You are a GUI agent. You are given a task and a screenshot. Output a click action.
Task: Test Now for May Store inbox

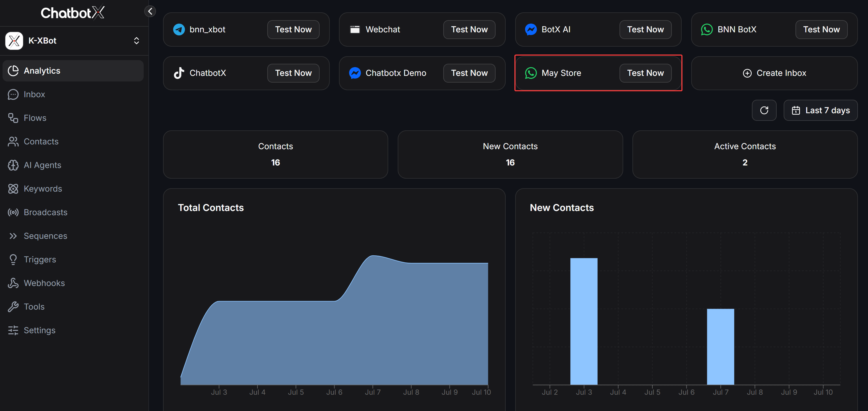(645, 73)
